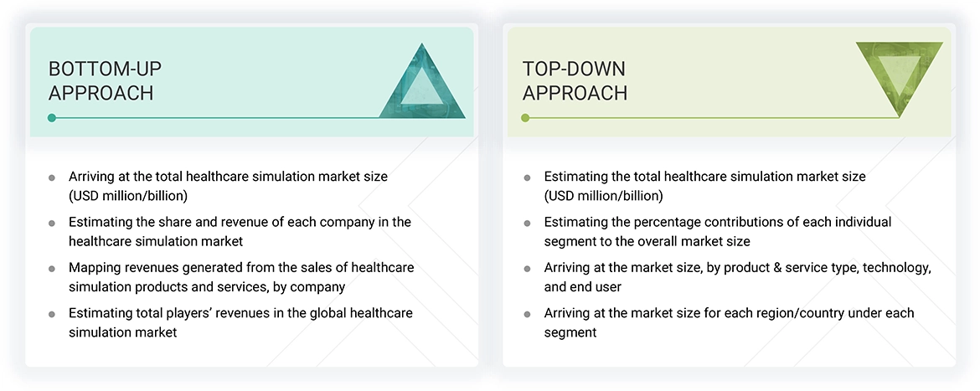Viewport: 980px width, 391px height.
Task: Click bullet dot beside 'Mapping revenues generated'
Action: click(x=52, y=269)
